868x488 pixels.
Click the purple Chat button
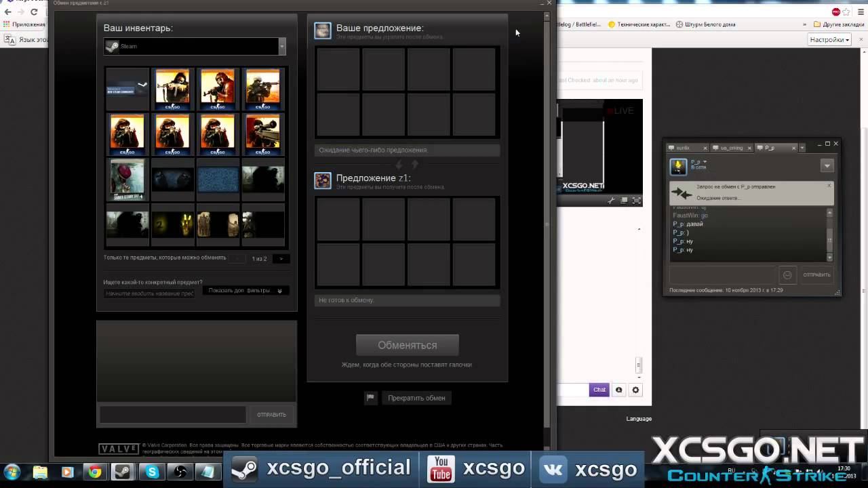point(599,390)
